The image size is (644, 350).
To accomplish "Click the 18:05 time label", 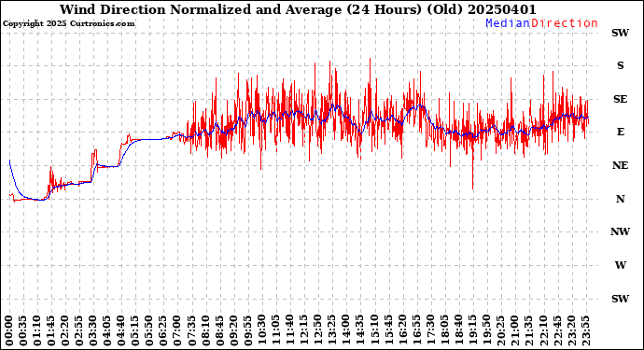I will click(x=444, y=330).
